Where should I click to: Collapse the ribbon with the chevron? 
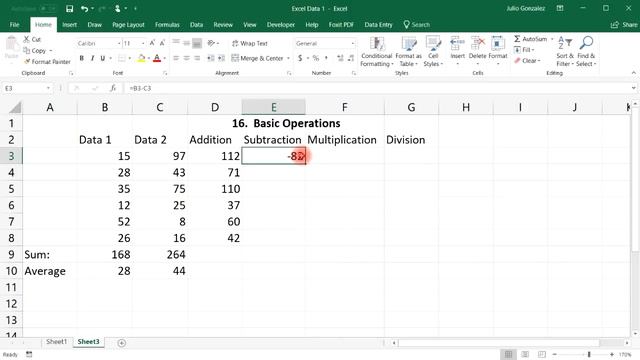[x=633, y=73]
